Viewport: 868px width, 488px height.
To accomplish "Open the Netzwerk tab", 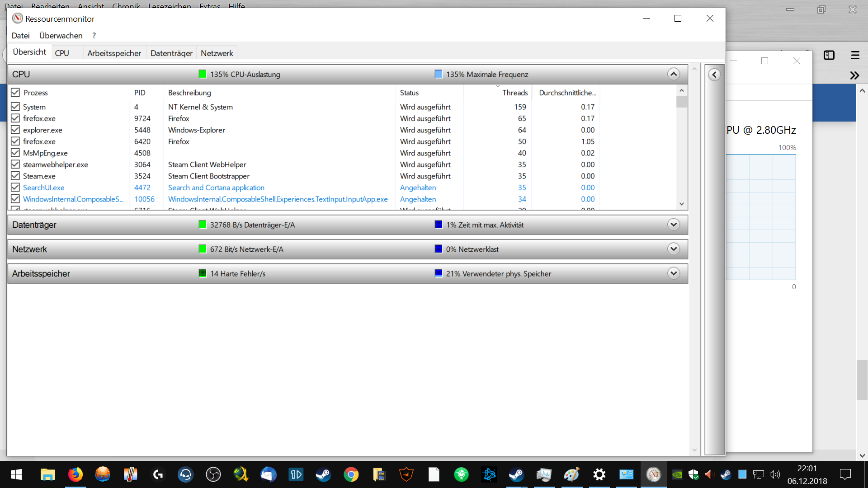I will [x=217, y=53].
